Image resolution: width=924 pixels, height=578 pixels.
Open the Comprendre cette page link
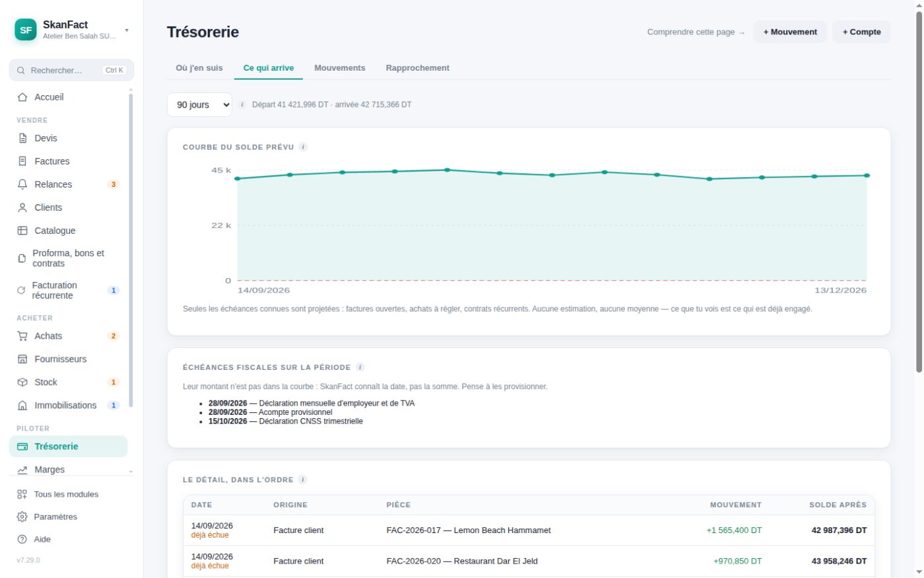696,32
